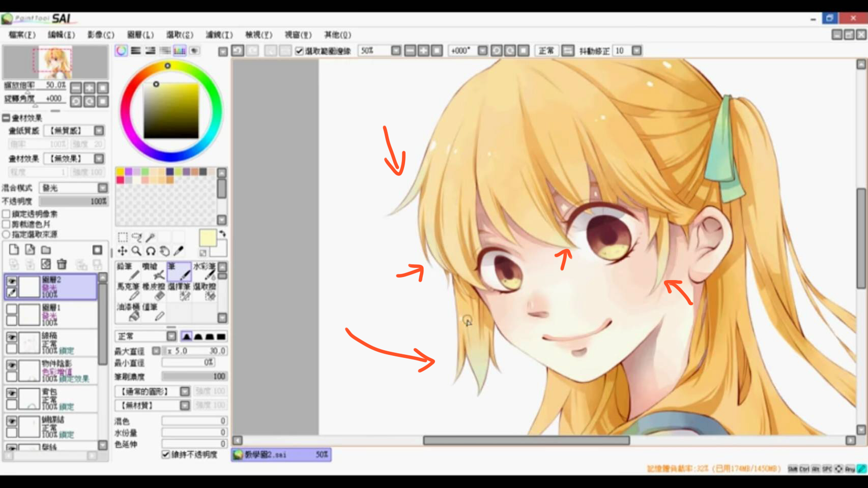Enable the 鎖定透明像素 checkbox
The width and height of the screenshot is (868, 488).
coord(7,214)
